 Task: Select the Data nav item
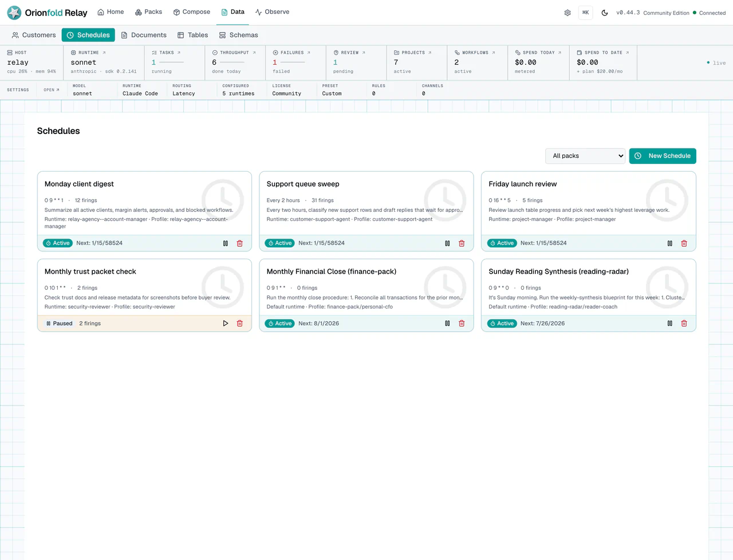pos(232,12)
